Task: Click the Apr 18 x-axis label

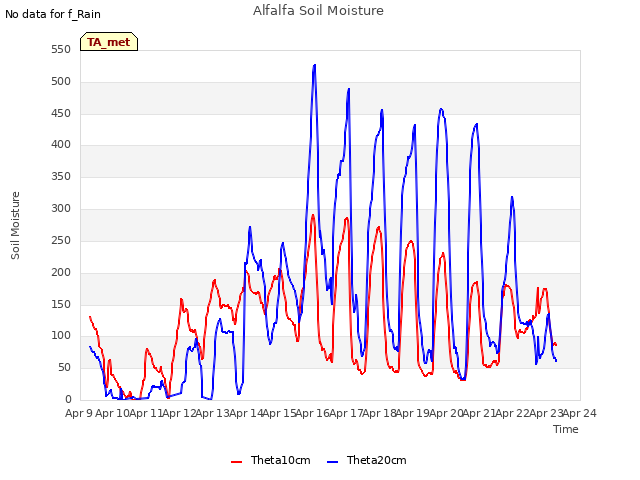Action: coord(379,413)
